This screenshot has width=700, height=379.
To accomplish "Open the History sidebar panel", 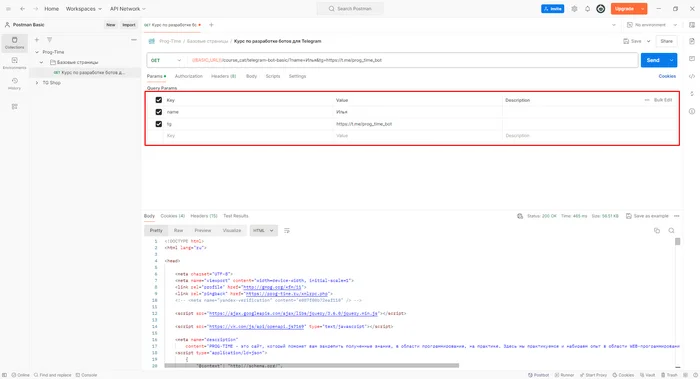I will (14, 83).
